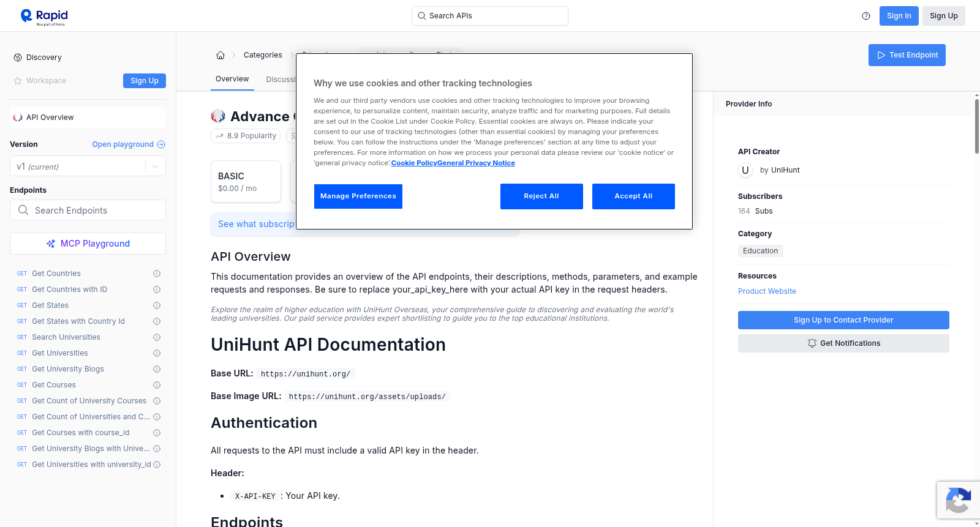Open Get Universities with university_id endpoint

click(91, 465)
